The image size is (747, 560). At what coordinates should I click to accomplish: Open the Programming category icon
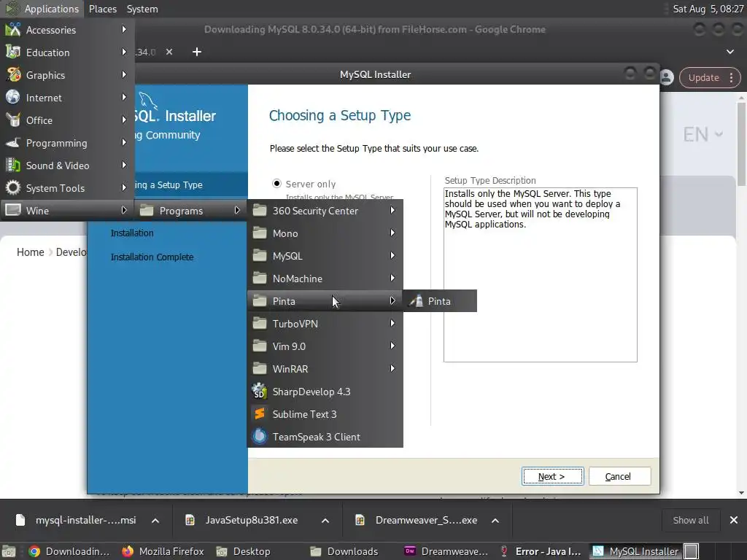point(13,143)
